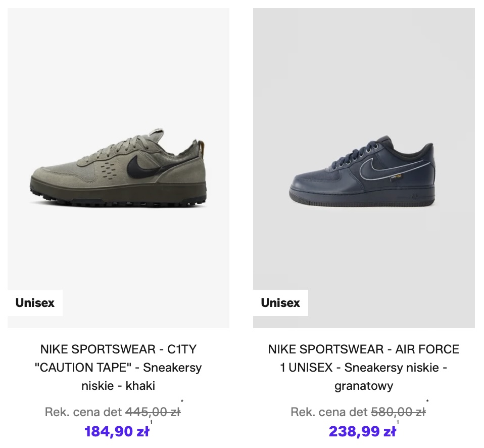Viewport: 484px width, 448px height.
Task: Click footnote marker 1 beside 184,90 zł
Action: point(151,422)
